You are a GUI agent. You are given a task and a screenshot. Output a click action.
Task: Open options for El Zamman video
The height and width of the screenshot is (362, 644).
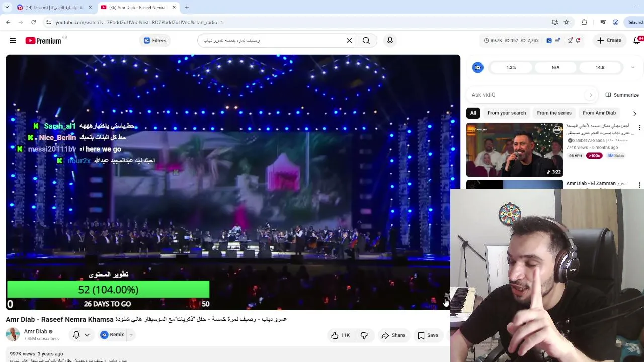coord(639,185)
